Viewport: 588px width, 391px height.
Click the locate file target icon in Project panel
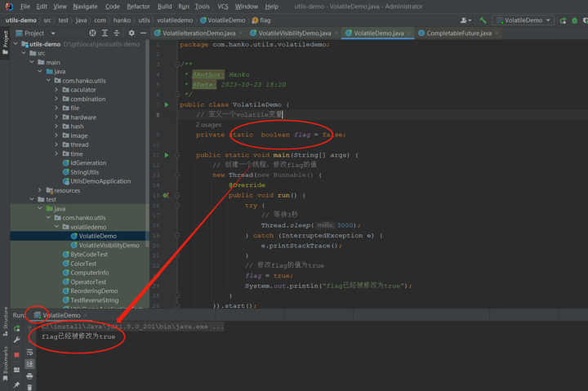point(91,33)
